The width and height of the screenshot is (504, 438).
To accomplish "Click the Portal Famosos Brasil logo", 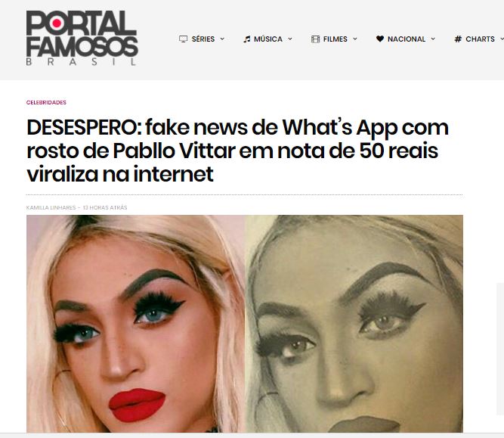I will [x=82, y=38].
